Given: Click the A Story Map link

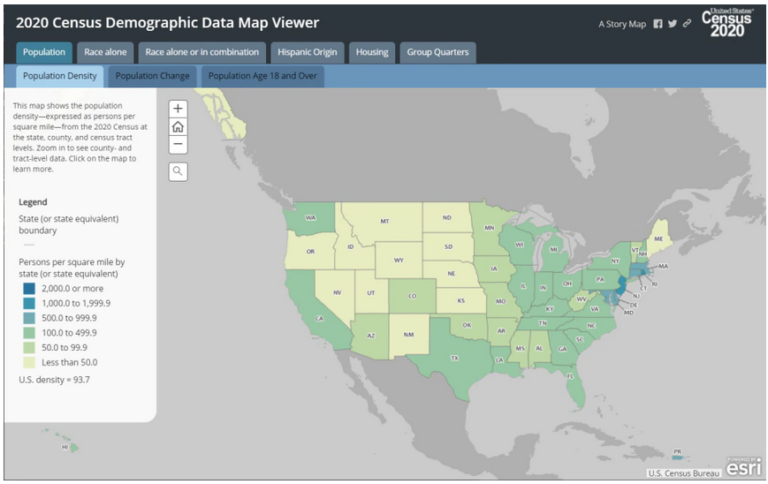Looking at the screenshot, I should click(x=622, y=24).
